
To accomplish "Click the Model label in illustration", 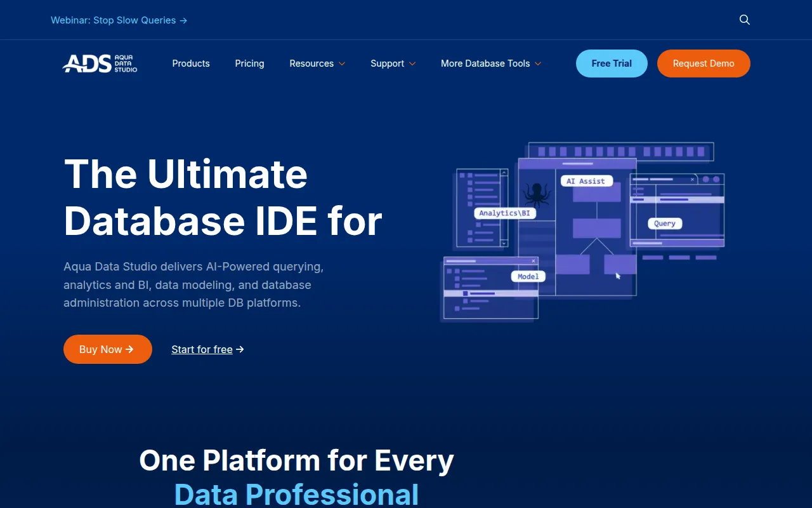I will [x=528, y=277].
